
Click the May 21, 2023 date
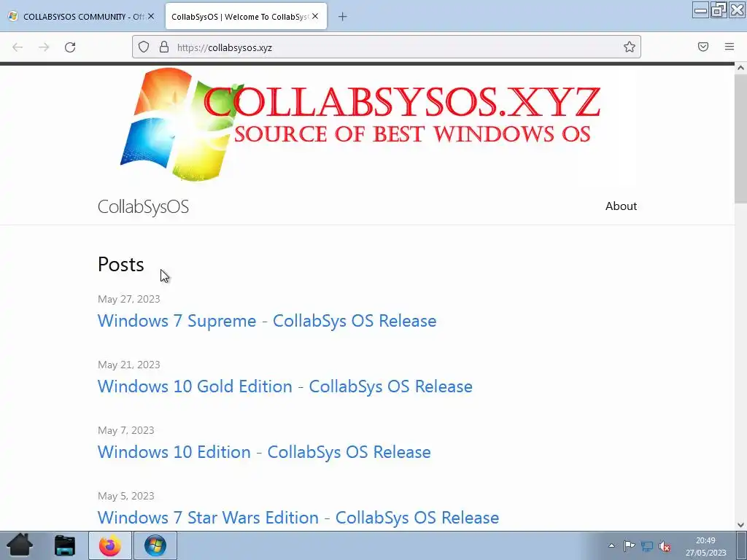click(x=128, y=365)
